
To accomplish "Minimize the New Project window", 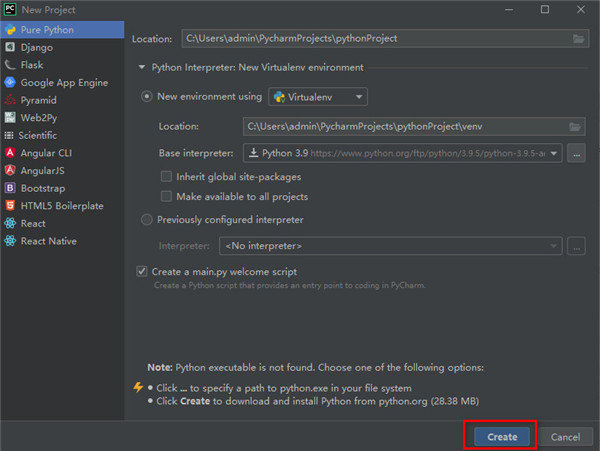I will [509, 10].
